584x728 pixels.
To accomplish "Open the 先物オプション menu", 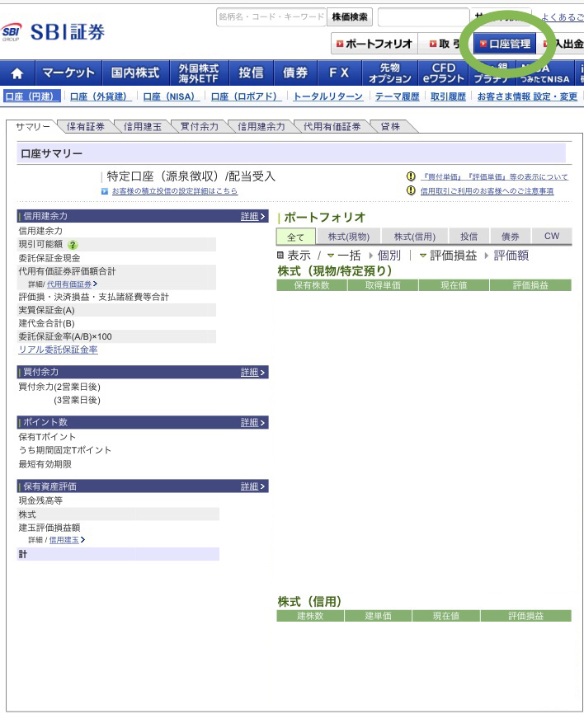I will (390, 73).
